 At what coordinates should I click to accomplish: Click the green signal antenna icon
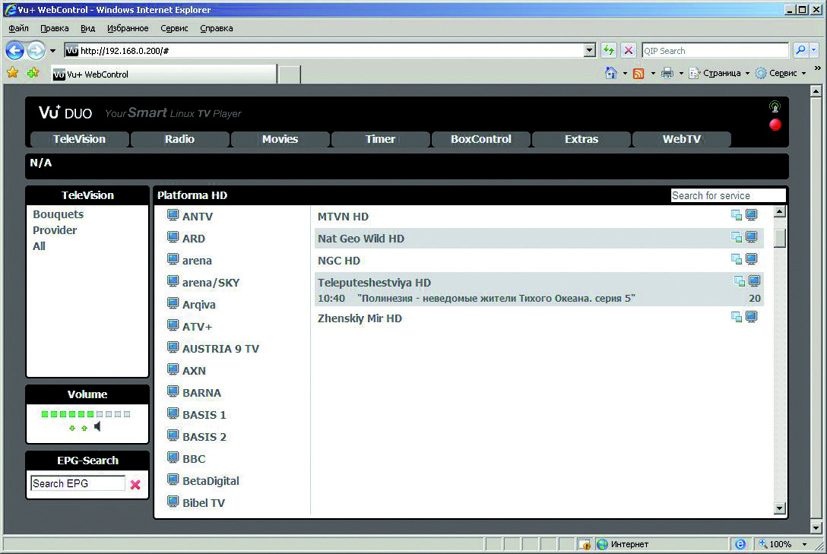click(774, 107)
